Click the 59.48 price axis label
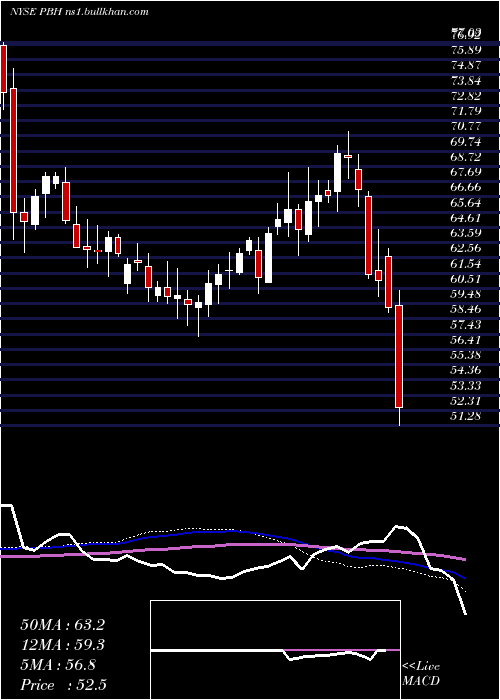 point(466,294)
